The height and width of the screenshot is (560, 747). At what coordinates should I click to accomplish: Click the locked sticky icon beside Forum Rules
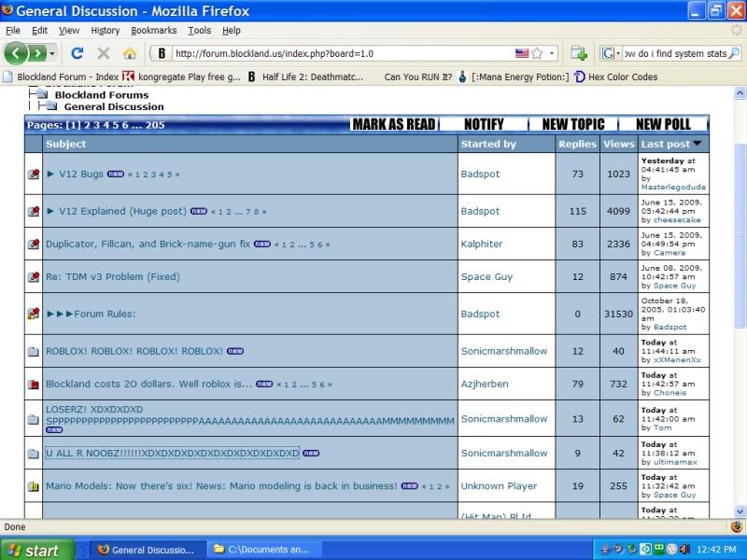click(34, 314)
